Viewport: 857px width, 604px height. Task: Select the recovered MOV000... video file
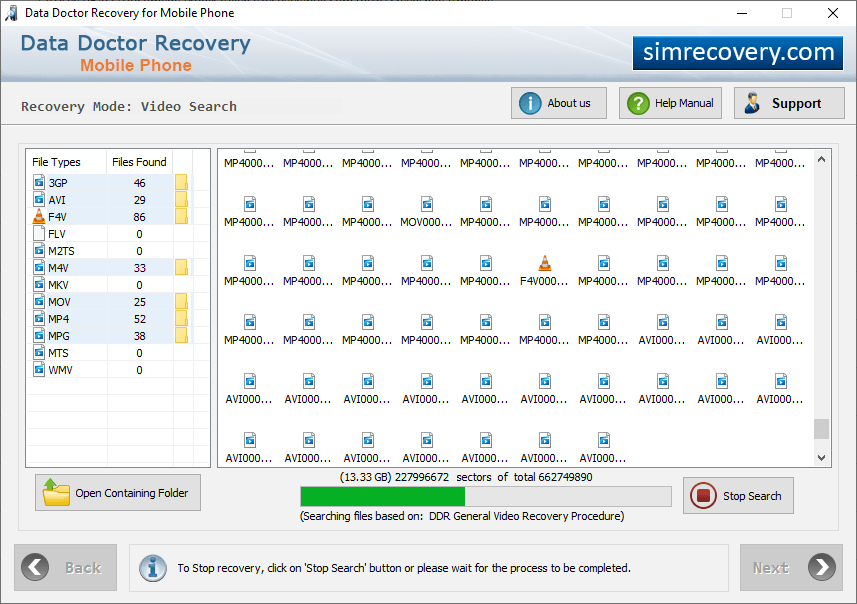[426, 212]
